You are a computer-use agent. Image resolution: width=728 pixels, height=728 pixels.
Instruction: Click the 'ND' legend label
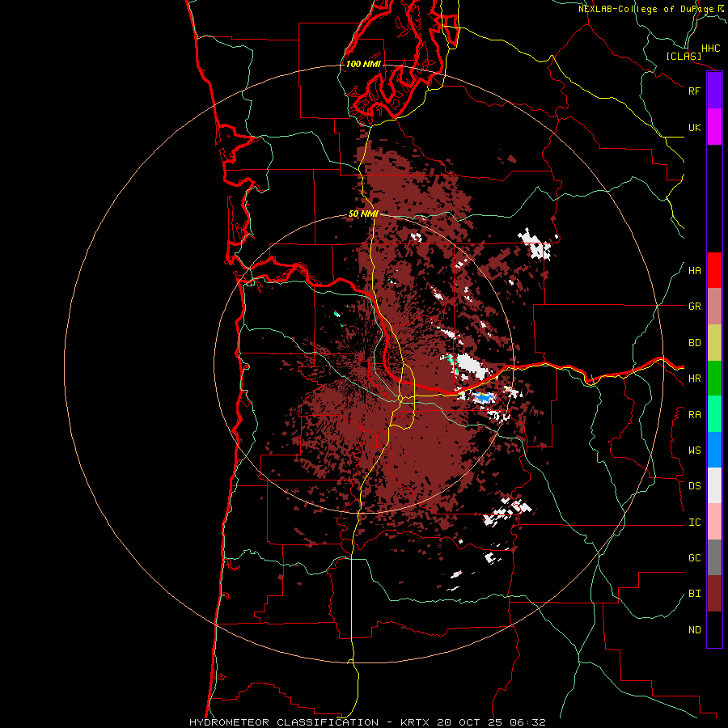pos(694,630)
